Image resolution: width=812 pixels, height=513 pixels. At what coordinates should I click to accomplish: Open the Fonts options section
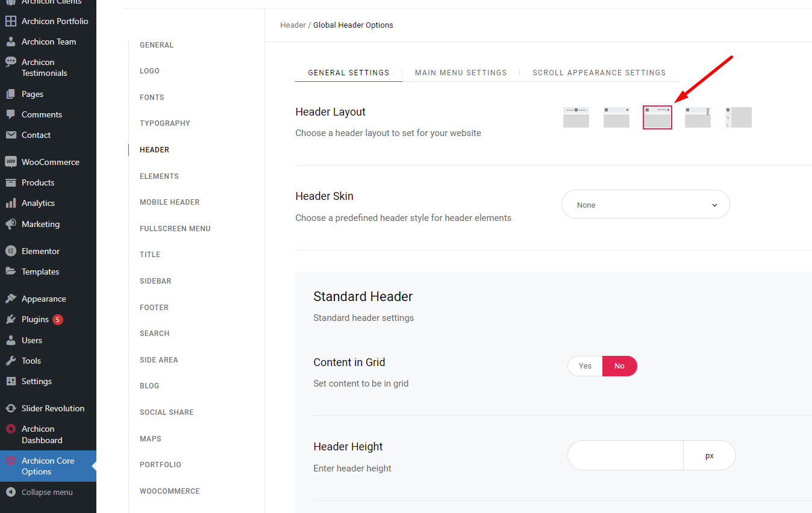pyautogui.click(x=152, y=98)
